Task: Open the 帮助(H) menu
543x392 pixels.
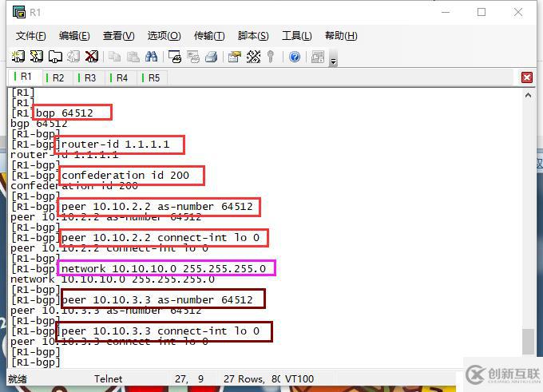Action: pos(341,36)
